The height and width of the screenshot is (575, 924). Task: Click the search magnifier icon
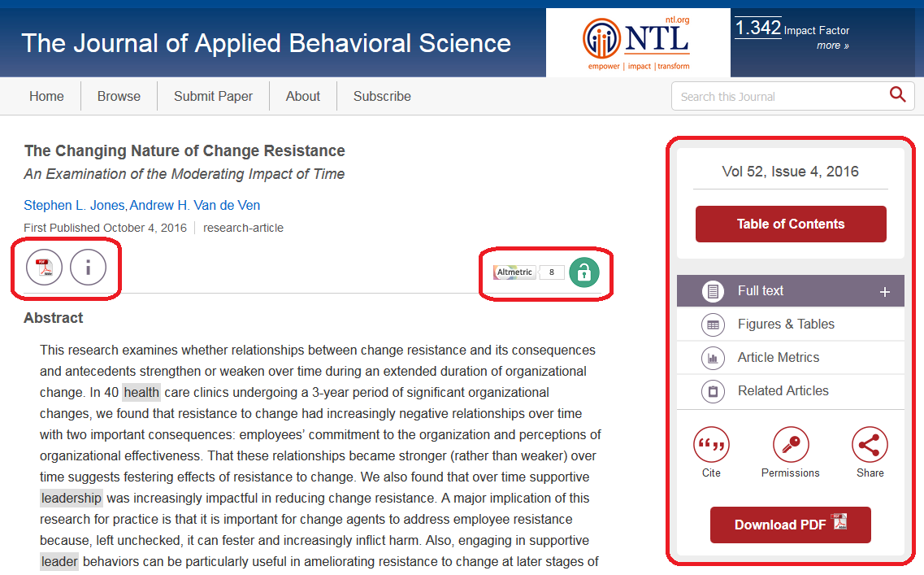tap(897, 95)
